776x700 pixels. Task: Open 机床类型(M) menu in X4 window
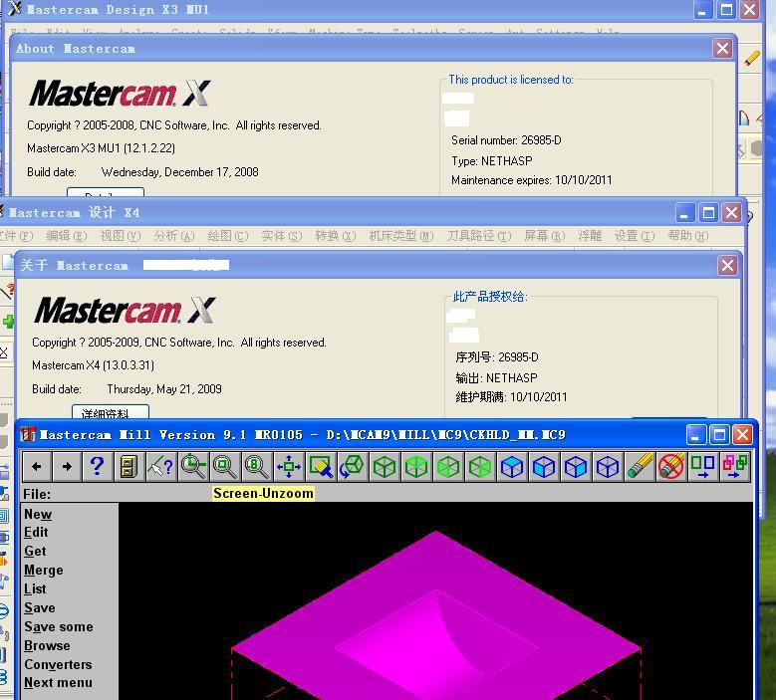[401, 236]
